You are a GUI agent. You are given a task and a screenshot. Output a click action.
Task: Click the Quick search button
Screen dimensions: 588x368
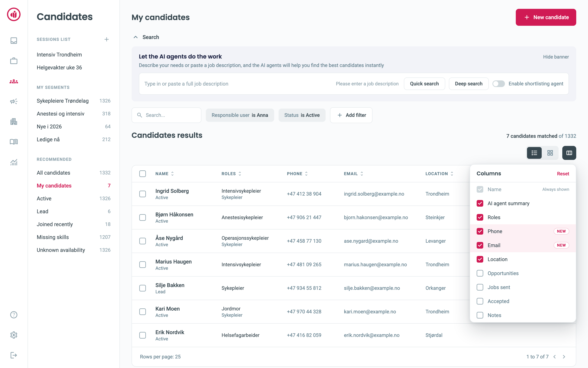[424, 84]
